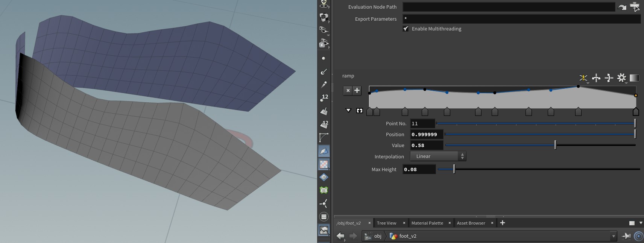Screen dimensions: 644x243
Task: Switch to the Material Palette tab
Action: point(427,223)
